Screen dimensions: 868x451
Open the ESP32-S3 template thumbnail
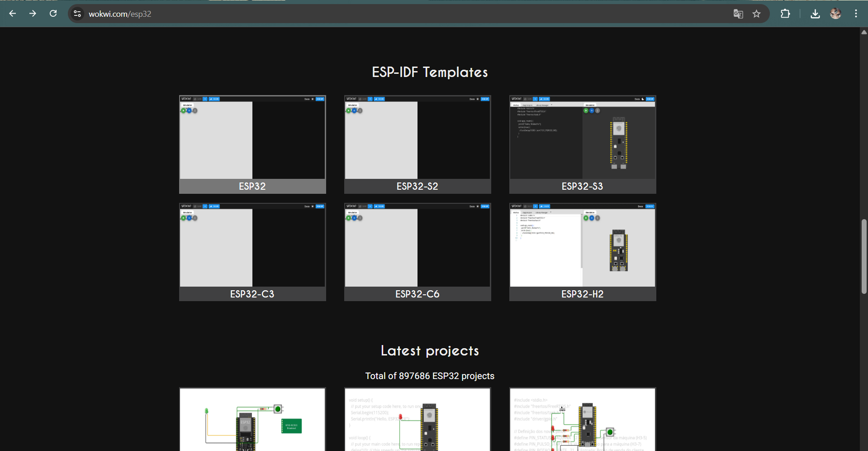(583, 137)
